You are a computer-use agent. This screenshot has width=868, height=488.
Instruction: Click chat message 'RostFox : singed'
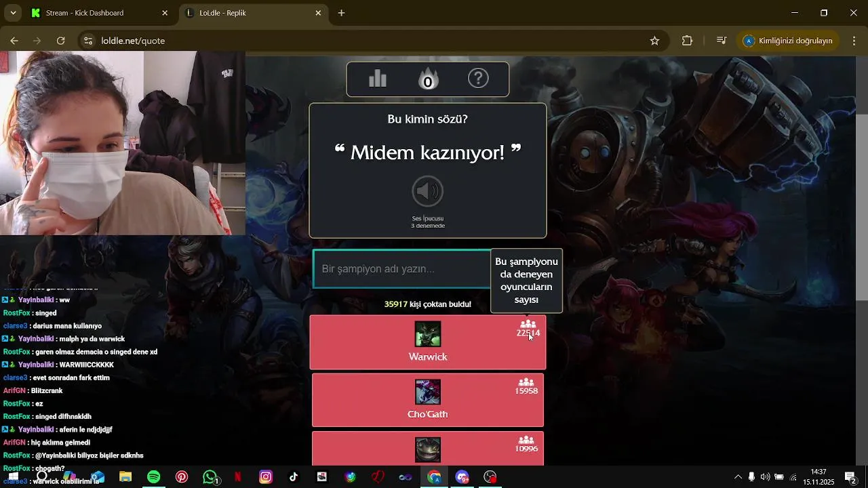click(x=30, y=313)
